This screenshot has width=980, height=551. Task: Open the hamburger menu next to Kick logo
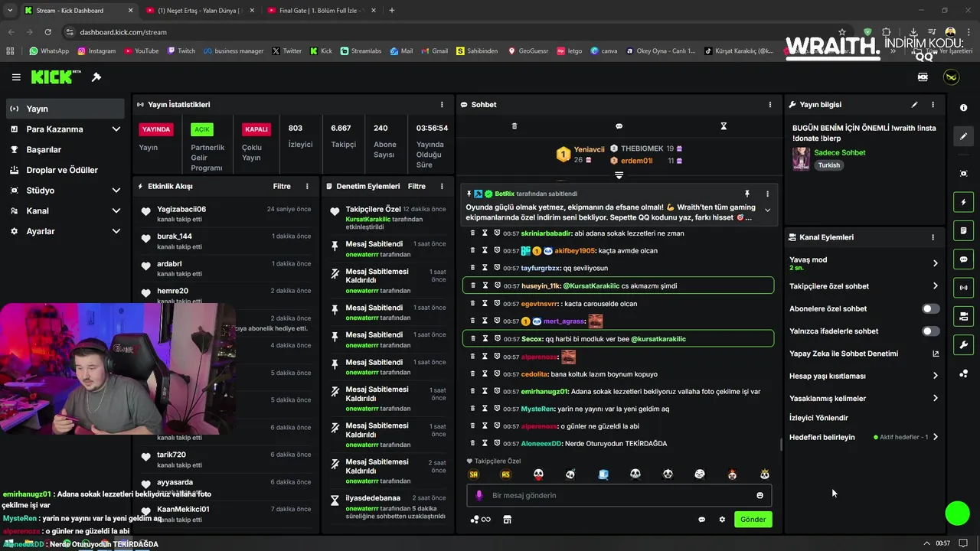(x=16, y=77)
